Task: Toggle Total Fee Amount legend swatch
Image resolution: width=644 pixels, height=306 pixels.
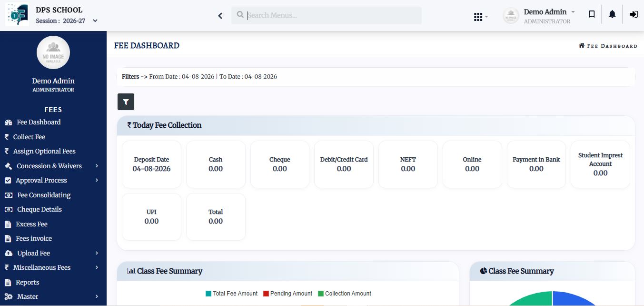Action: tap(208, 294)
